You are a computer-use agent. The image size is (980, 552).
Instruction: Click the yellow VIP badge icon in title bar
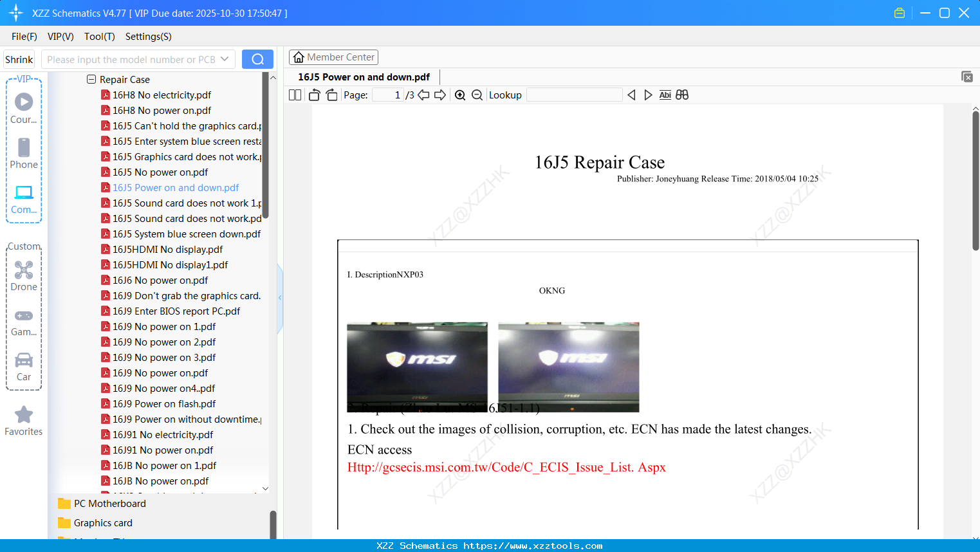click(900, 13)
